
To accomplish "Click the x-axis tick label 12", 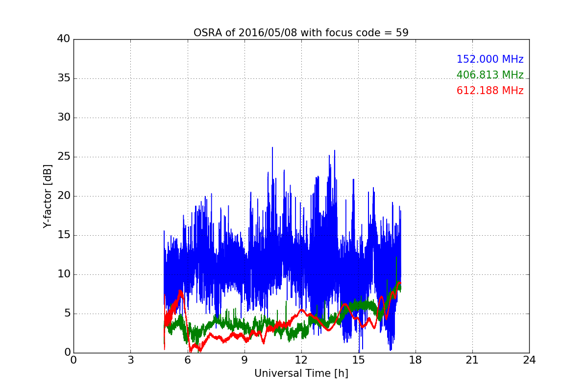I will pos(301,360).
